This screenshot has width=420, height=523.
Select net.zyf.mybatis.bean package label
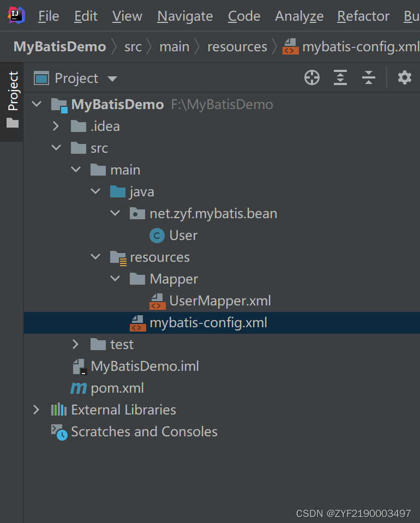point(213,213)
